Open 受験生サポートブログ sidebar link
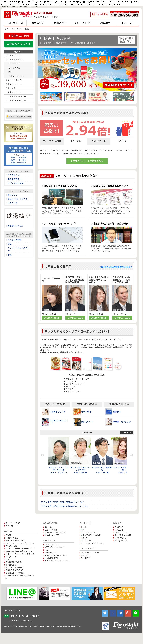Image resolution: width=143 pixels, height=644 pixels. (18, 199)
